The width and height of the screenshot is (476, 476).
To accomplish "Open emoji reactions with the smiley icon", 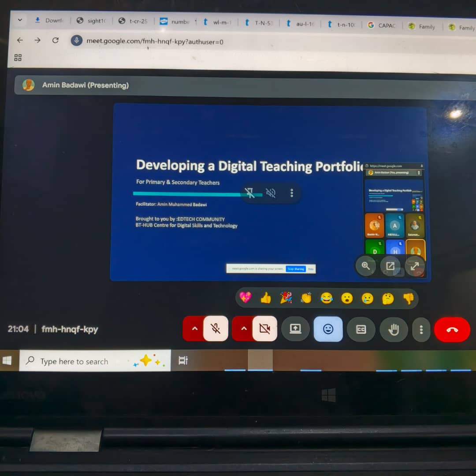I will (x=328, y=329).
